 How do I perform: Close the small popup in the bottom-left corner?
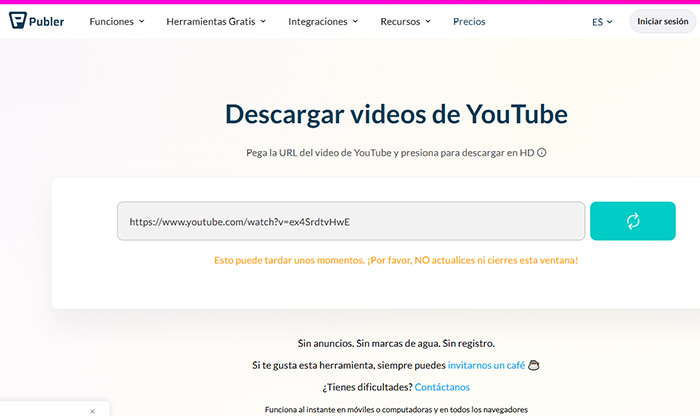(x=92, y=412)
